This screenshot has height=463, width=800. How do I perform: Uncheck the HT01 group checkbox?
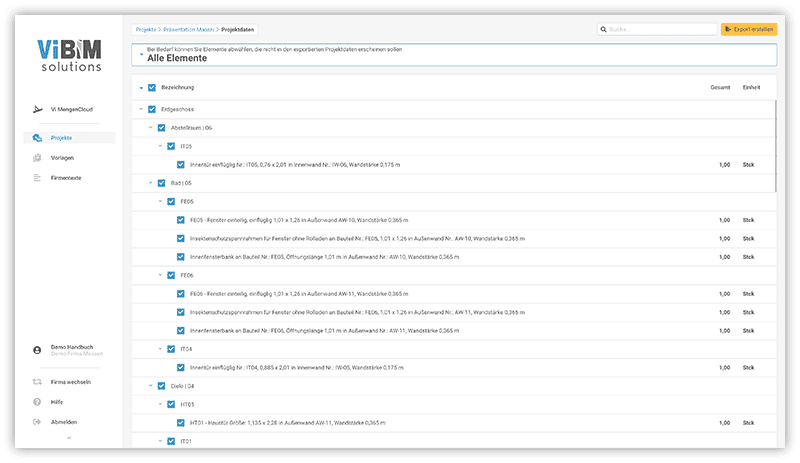[x=171, y=404]
